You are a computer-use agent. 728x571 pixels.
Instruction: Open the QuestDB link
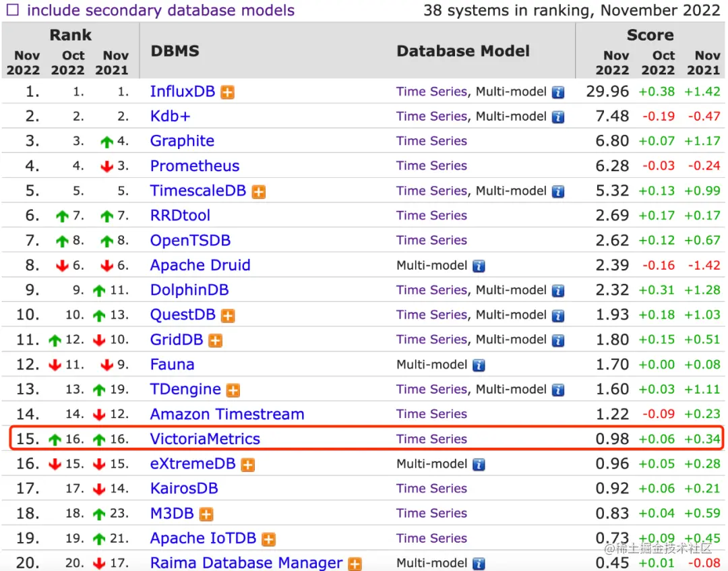(183, 315)
